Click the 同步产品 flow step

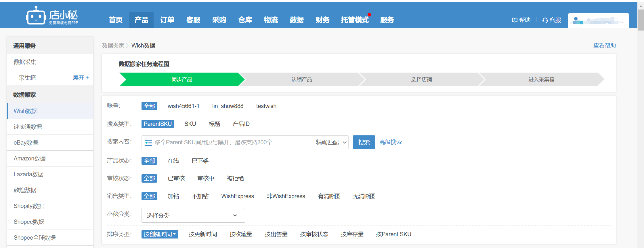tap(182, 79)
